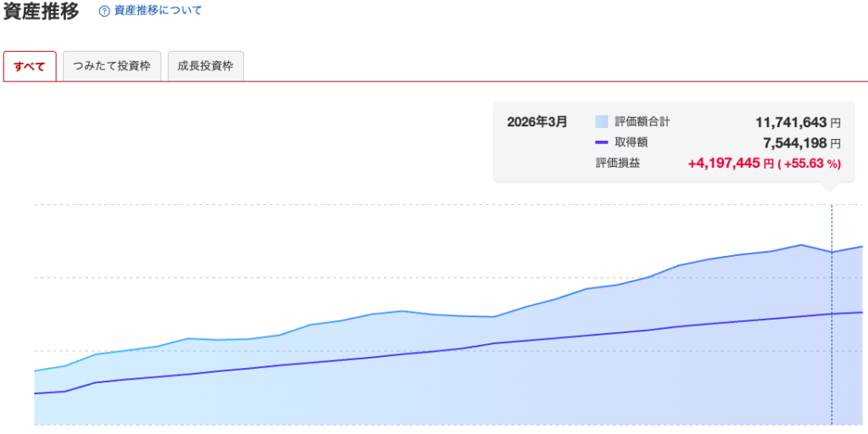Click the 資産推移 page heading
The height and width of the screenshot is (434, 868).
pyautogui.click(x=42, y=12)
